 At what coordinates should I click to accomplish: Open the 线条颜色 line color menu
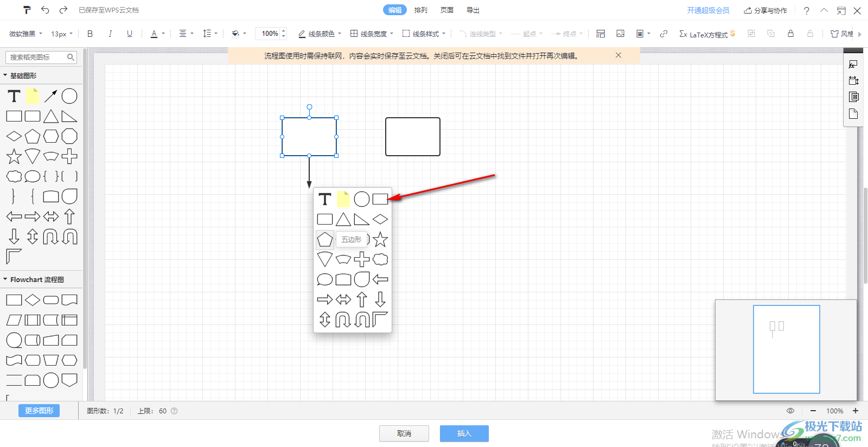click(x=320, y=34)
